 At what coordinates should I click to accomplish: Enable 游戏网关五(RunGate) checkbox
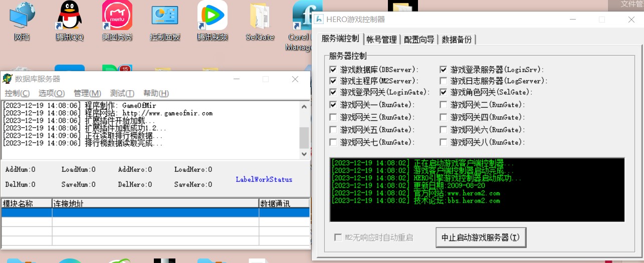tap(333, 130)
